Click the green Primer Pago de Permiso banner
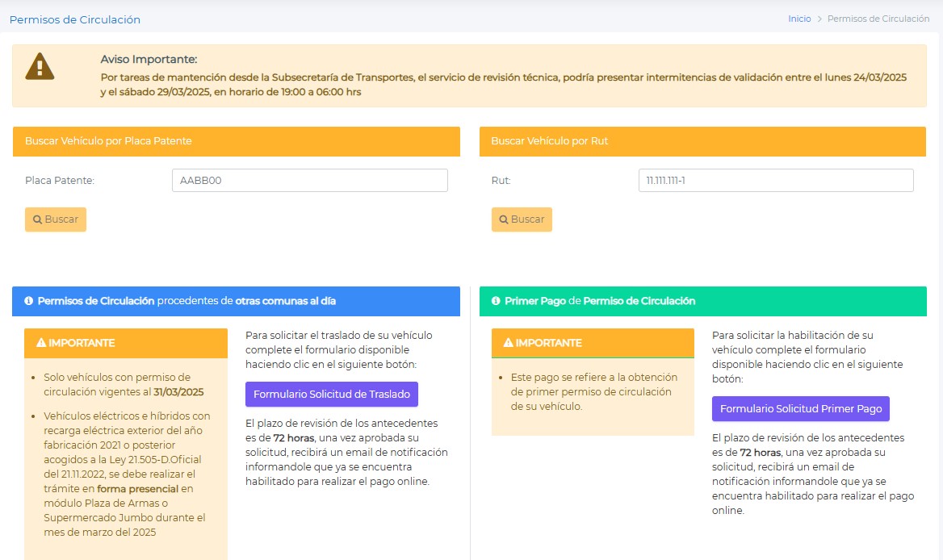 tap(702, 301)
